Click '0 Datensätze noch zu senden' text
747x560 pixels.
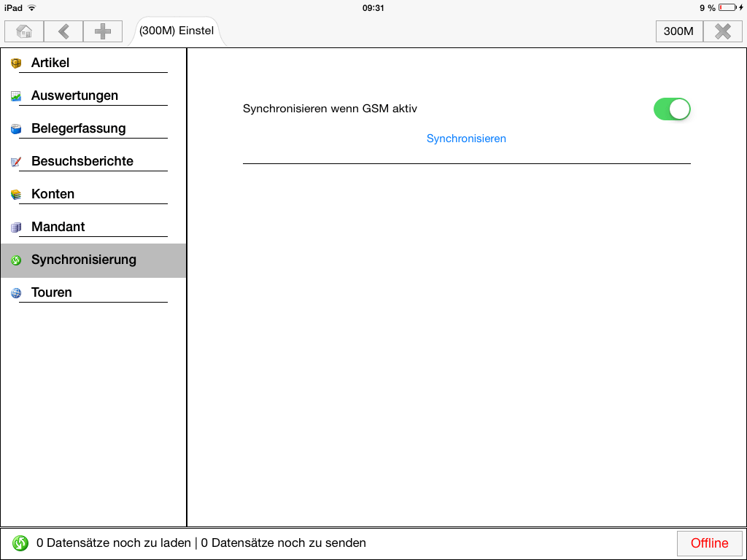tap(284, 542)
